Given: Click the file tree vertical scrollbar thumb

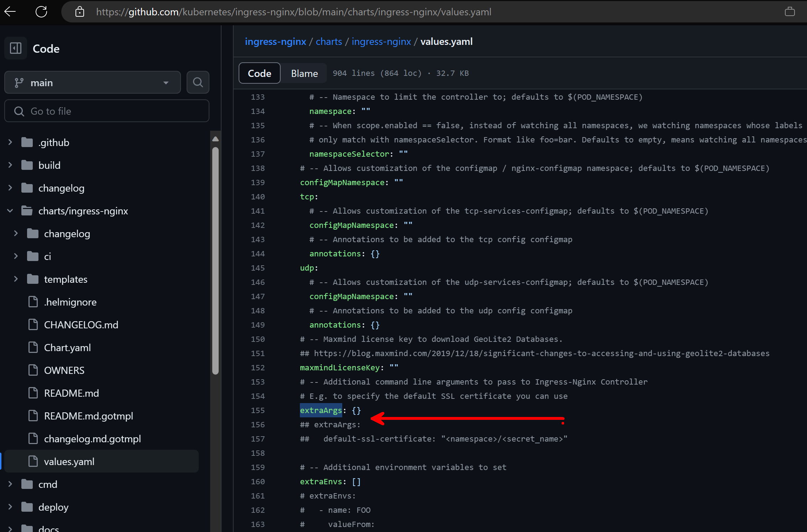Looking at the screenshot, I should click(215, 260).
